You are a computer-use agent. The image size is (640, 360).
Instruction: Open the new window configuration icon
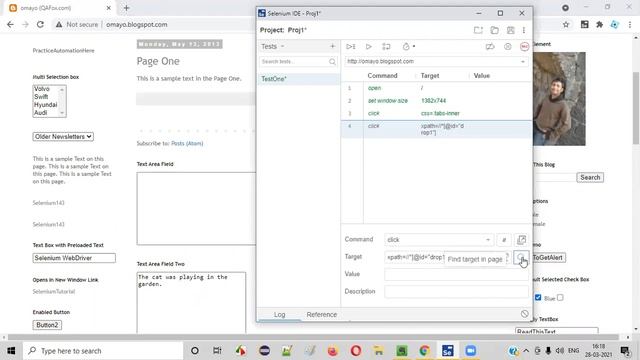point(521,240)
